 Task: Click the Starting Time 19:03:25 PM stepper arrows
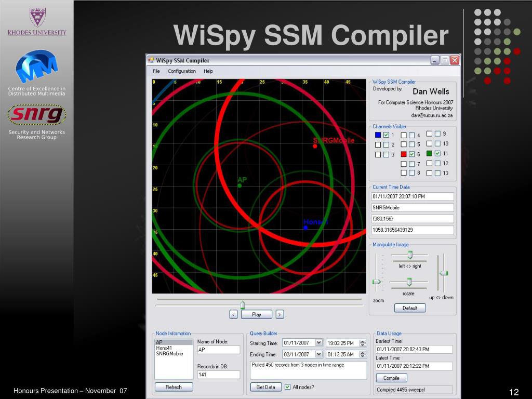[363, 343]
